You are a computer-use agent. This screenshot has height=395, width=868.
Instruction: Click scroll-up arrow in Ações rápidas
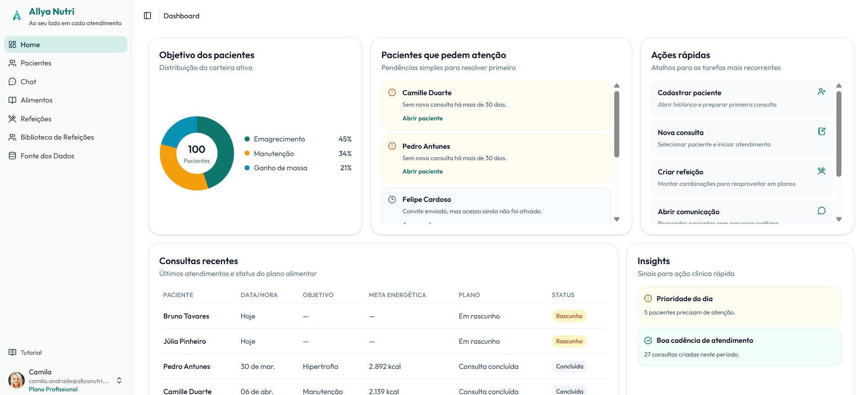tap(839, 86)
